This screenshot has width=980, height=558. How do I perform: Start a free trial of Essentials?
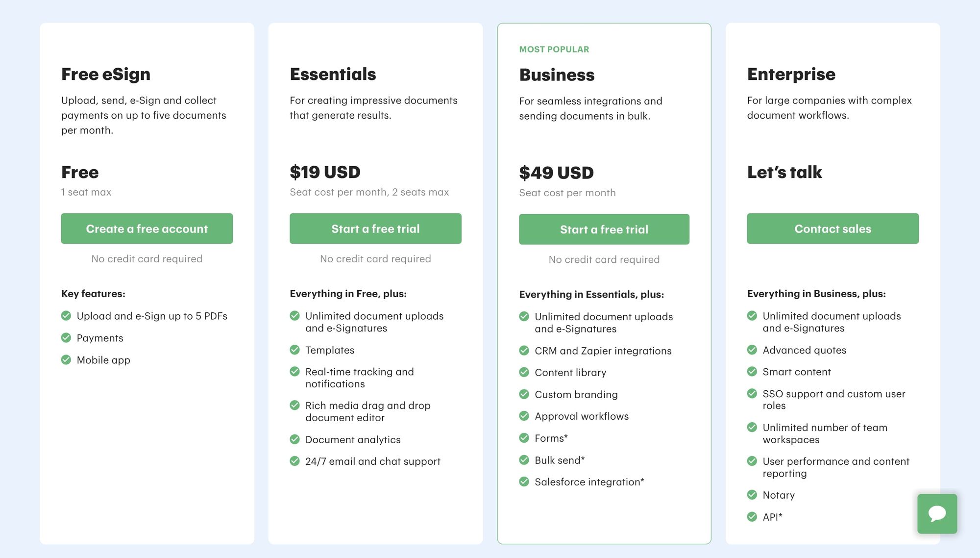pyautogui.click(x=375, y=228)
